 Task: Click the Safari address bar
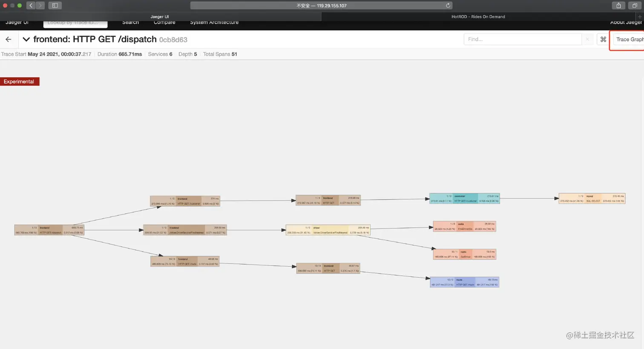321,6
